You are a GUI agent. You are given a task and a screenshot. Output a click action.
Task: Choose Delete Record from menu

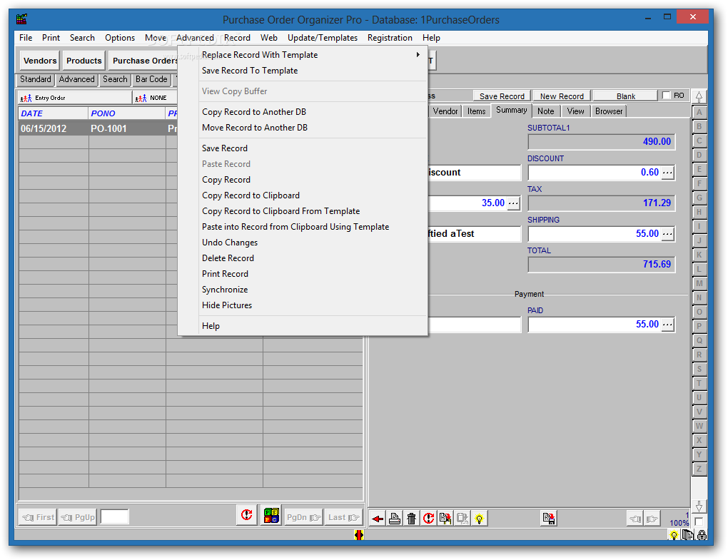302,258
